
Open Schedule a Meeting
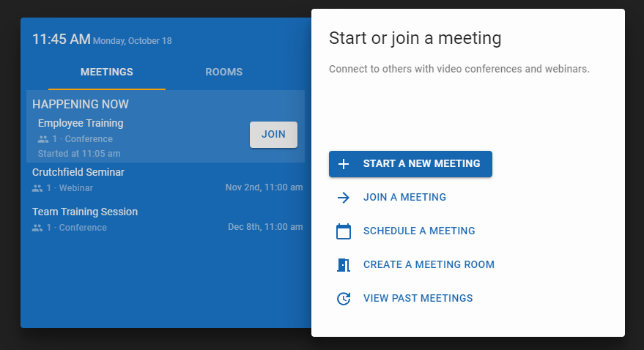[x=419, y=231]
